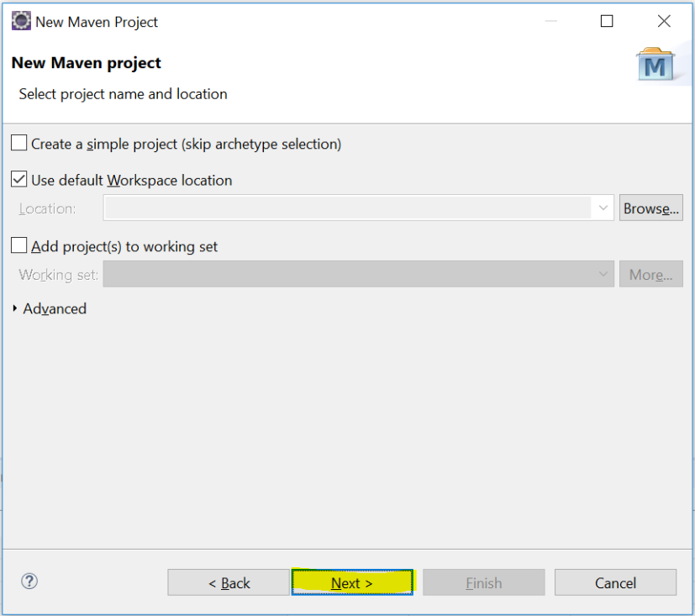Click the Maven Project icon in the title bar
The image size is (695, 616).
click(20, 20)
